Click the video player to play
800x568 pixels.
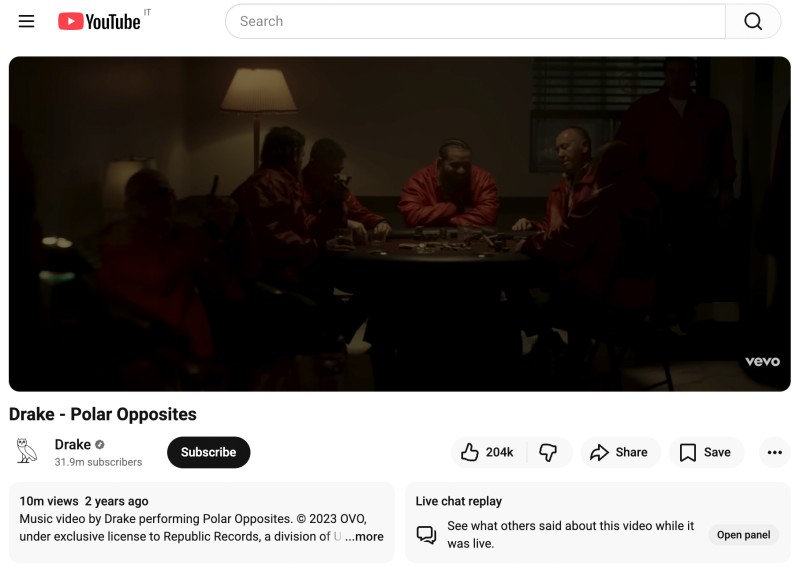[x=399, y=224]
